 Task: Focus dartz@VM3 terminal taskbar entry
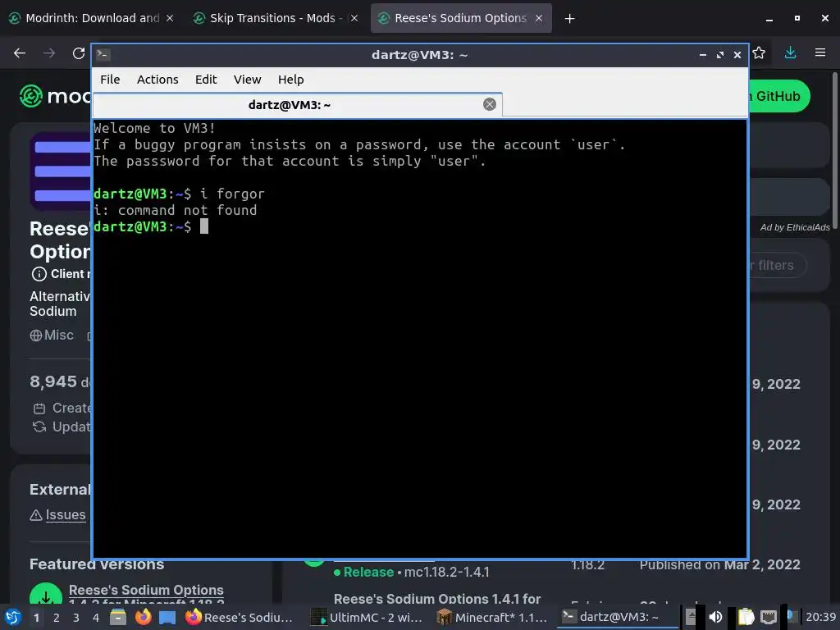point(615,617)
